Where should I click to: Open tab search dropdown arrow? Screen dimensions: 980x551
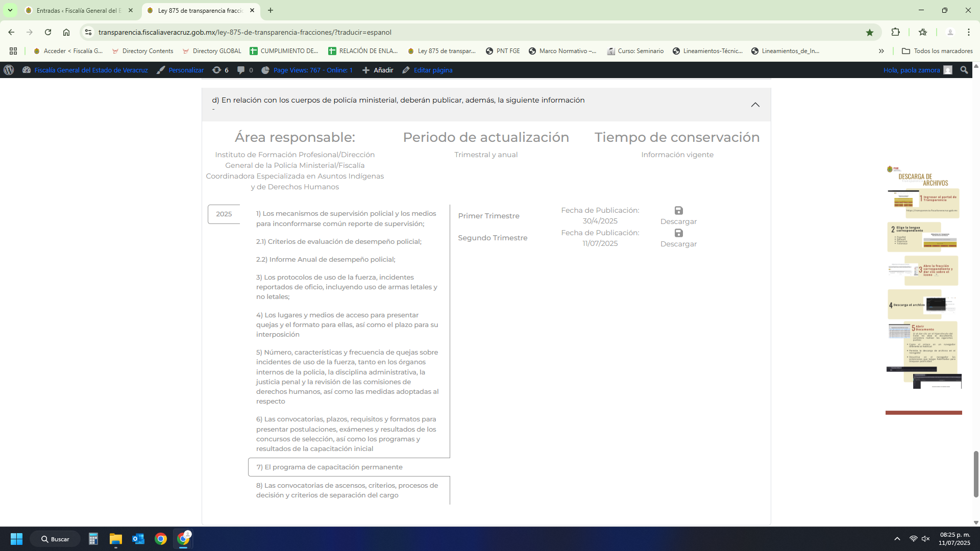pyautogui.click(x=10, y=10)
